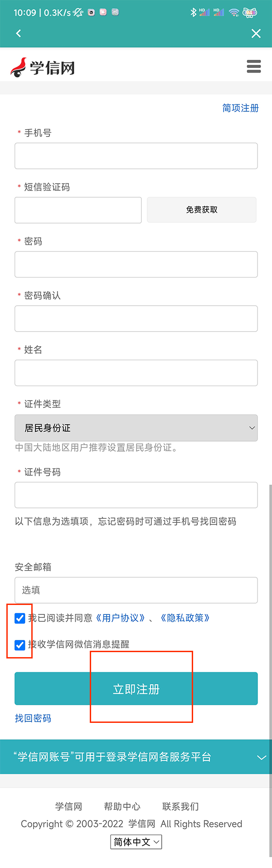Viewport: 272px width, 868px height.
Task: Tap the Wi-Fi status icon
Action: pyautogui.click(x=234, y=12)
